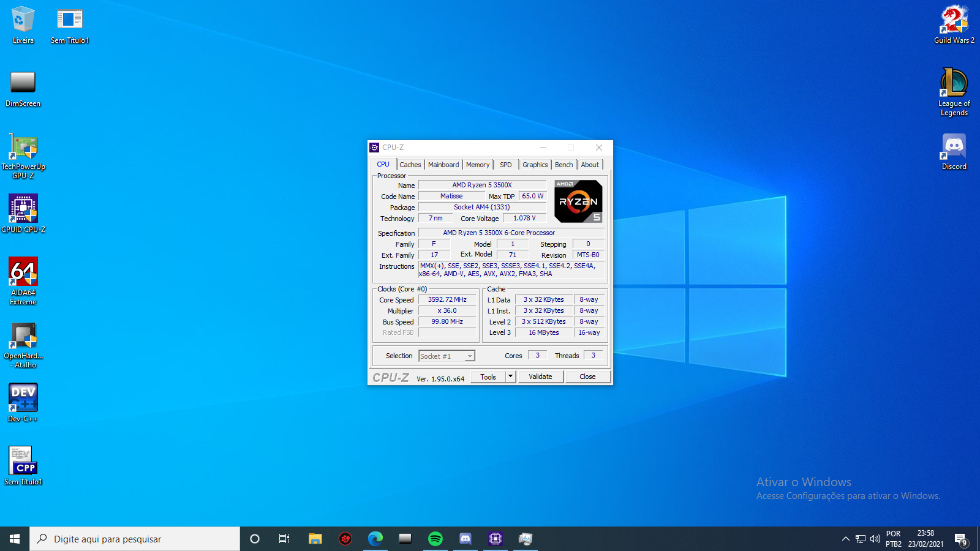
Task: Open the network tray icon
Action: pyautogui.click(x=861, y=539)
